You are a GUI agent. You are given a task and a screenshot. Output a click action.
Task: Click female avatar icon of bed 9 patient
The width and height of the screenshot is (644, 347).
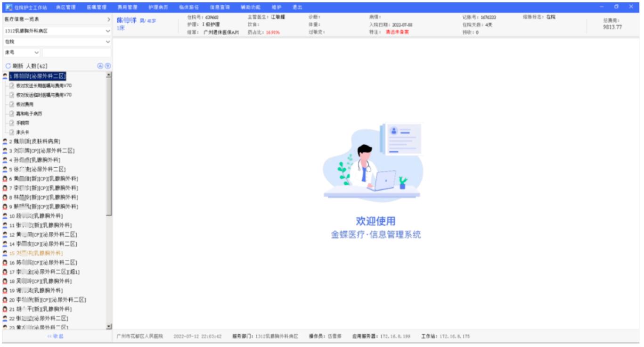pyautogui.click(x=5, y=207)
